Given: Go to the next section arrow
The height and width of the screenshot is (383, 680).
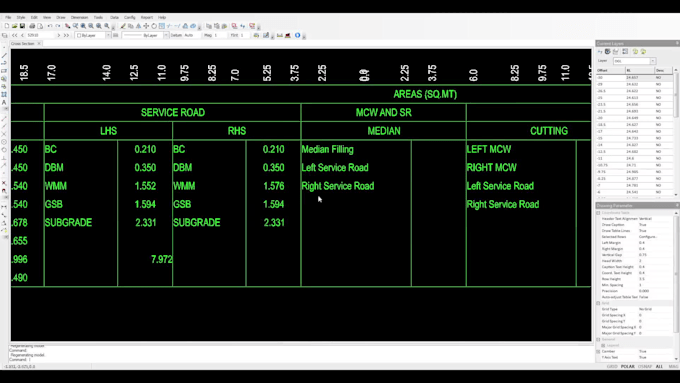Looking at the screenshot, I should 59,35.
